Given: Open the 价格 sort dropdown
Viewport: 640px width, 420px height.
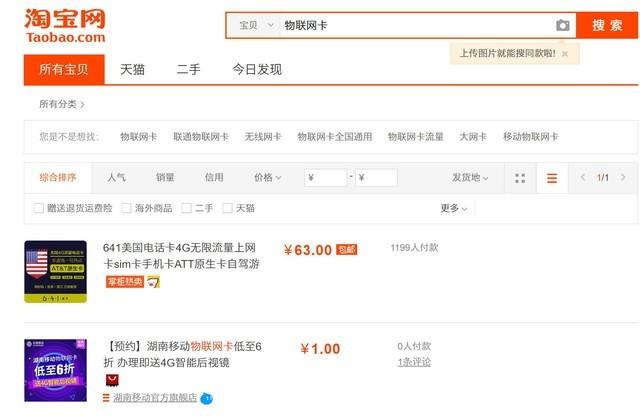Looking at the screenshot, I should tap(268, 178).
